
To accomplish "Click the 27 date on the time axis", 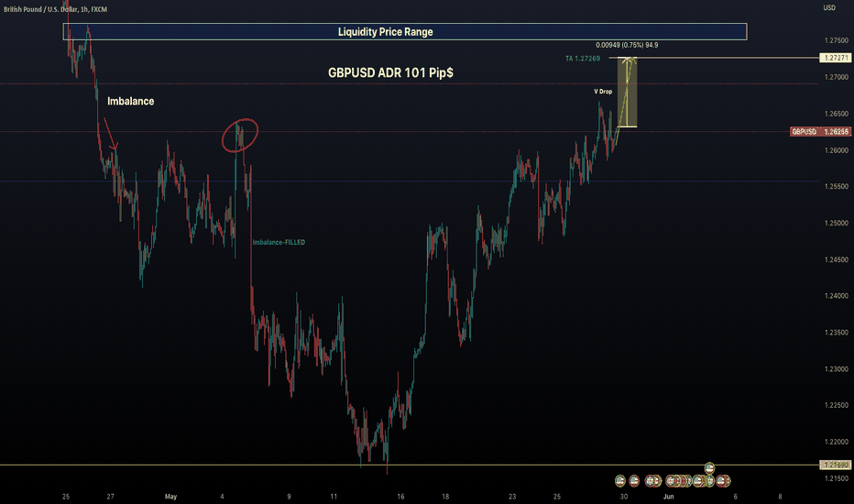I will [x=111, y=497].
